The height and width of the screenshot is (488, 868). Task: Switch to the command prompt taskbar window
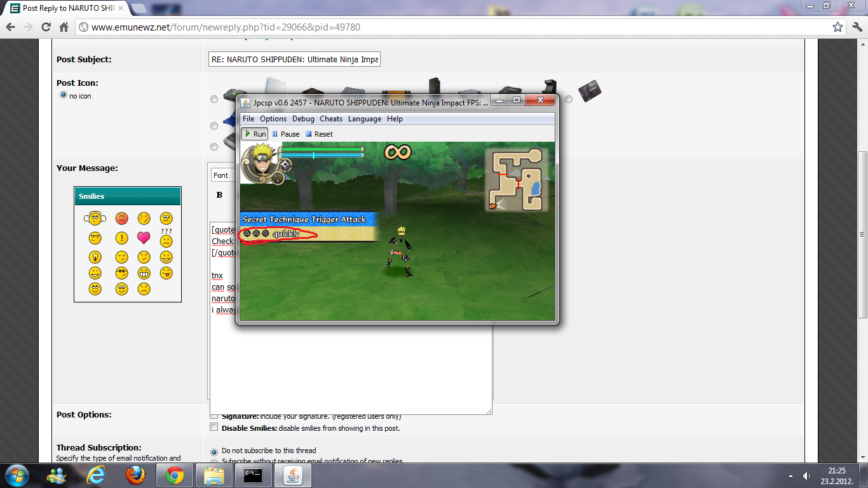[x=254, y=475]
